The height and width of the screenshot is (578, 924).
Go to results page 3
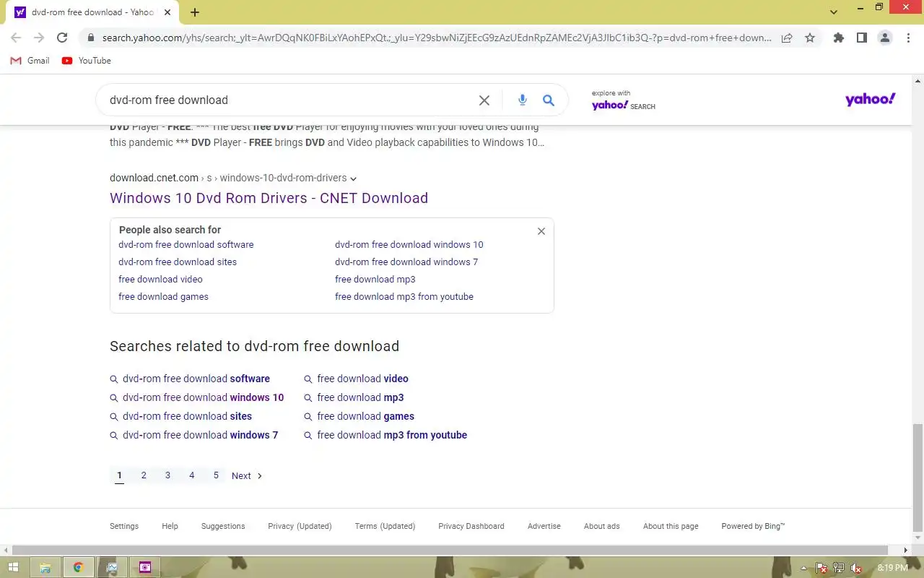pyautogui.click(x=167, y=475)
